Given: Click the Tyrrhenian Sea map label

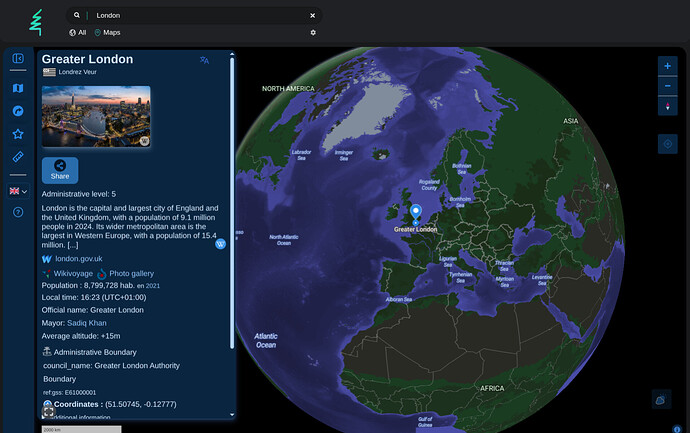Looking at the screenshot, I should [460, 278].
